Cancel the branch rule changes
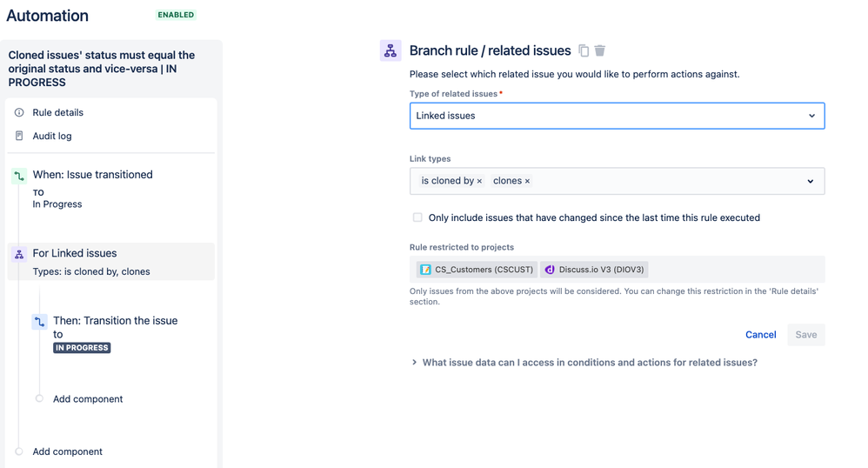Screen dimensions: 868x468 coord(760,335)
